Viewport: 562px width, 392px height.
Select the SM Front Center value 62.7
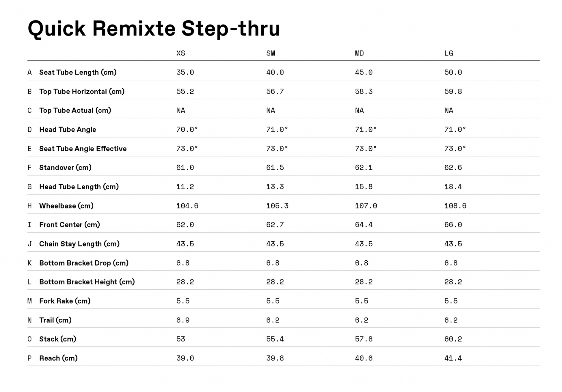click(275, 225)
